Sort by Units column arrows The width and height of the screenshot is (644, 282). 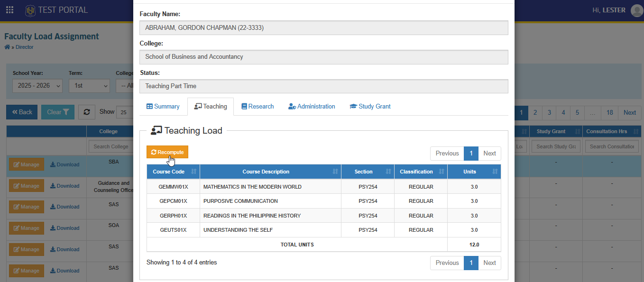click(x=495, y=172)
